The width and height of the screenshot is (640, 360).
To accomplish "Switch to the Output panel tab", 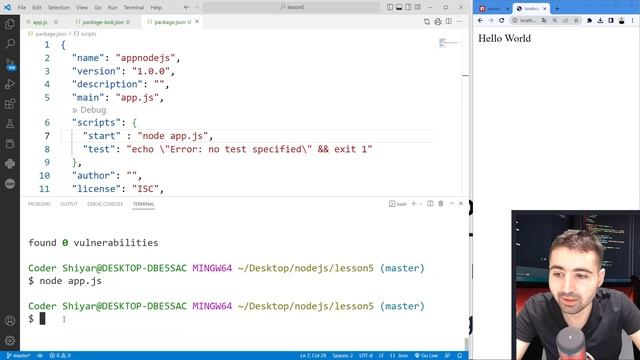I will (69, 204).
